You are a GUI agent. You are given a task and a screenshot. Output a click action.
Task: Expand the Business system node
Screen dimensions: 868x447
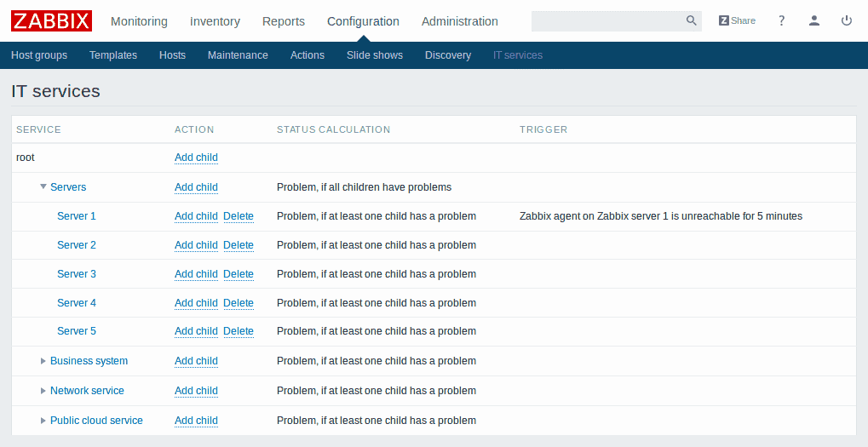(x=43, y=361)
